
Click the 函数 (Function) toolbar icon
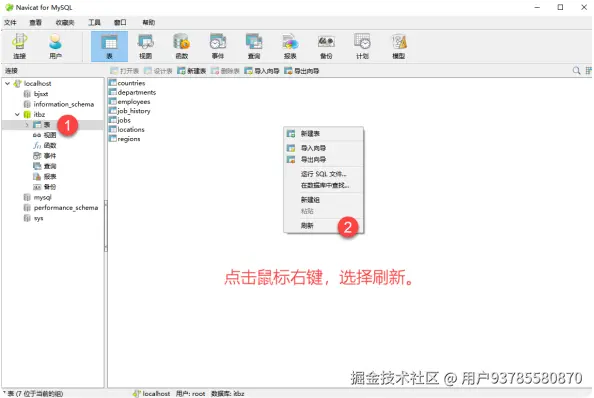point(181,46)
